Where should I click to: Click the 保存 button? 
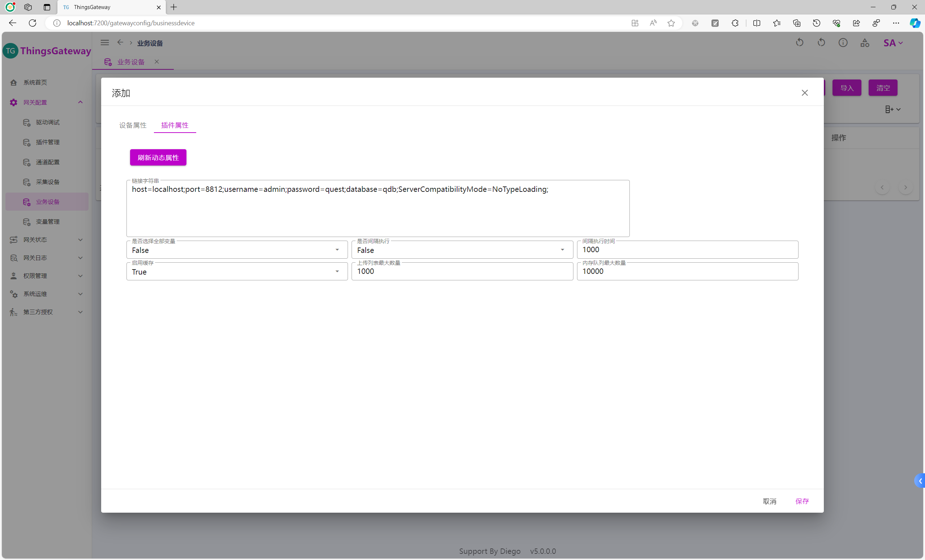coord(802,501)
